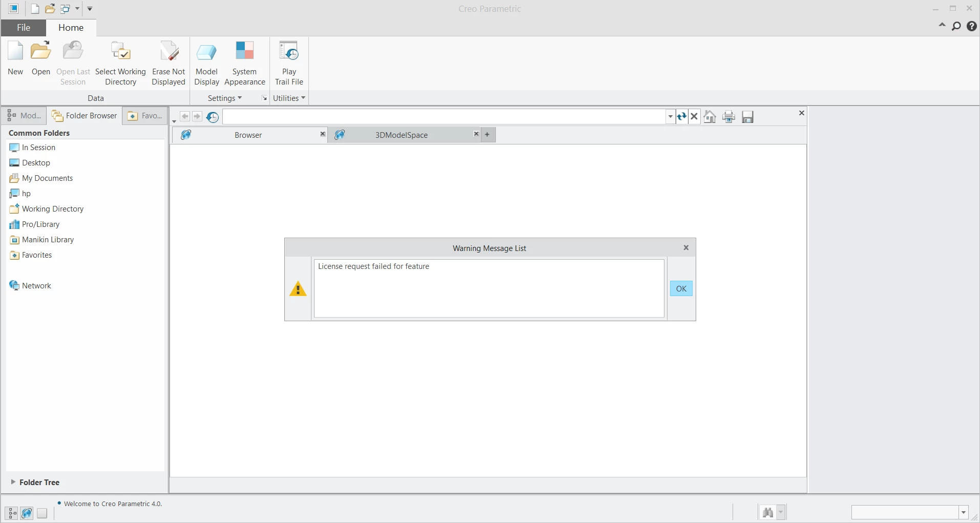Click 'License request failed for feature' text
980x523 pixels.
[373, 266]
